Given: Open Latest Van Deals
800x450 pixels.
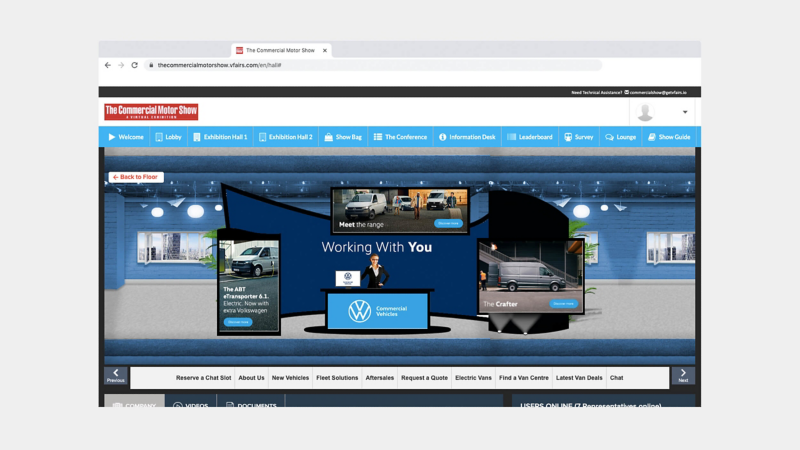Looking at the screenshot, I should coord(579,378).
